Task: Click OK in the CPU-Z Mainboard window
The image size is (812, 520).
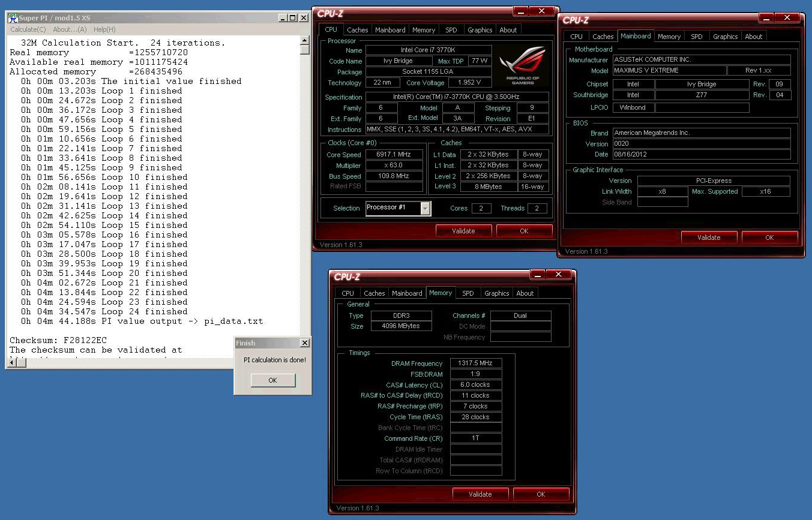Action: click(769, 238)
